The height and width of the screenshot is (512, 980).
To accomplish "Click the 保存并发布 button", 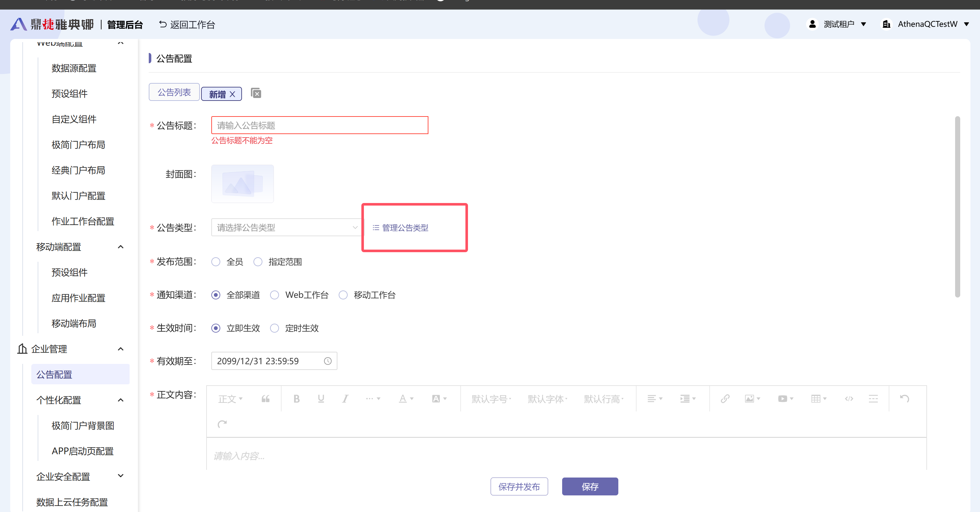I will [519, 486].
